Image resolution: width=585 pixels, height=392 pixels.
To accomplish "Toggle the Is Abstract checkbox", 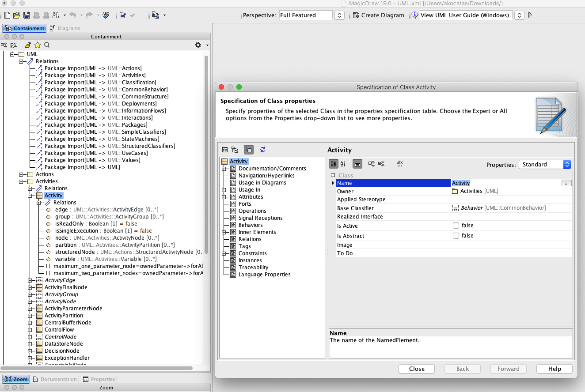I will pos(456,236).
